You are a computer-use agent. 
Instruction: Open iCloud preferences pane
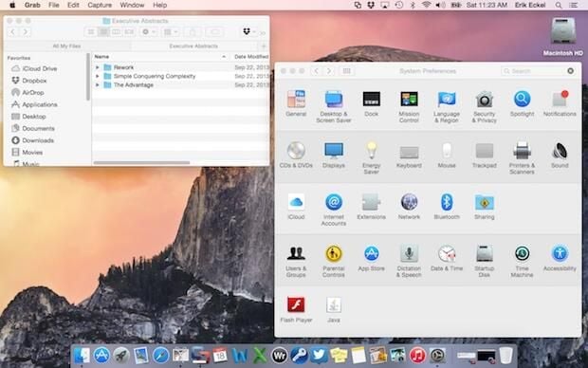point(296,207)
